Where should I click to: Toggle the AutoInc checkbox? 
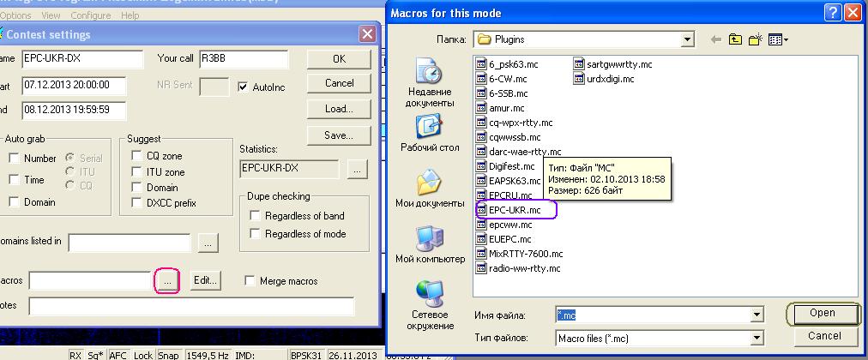point(244,87)
